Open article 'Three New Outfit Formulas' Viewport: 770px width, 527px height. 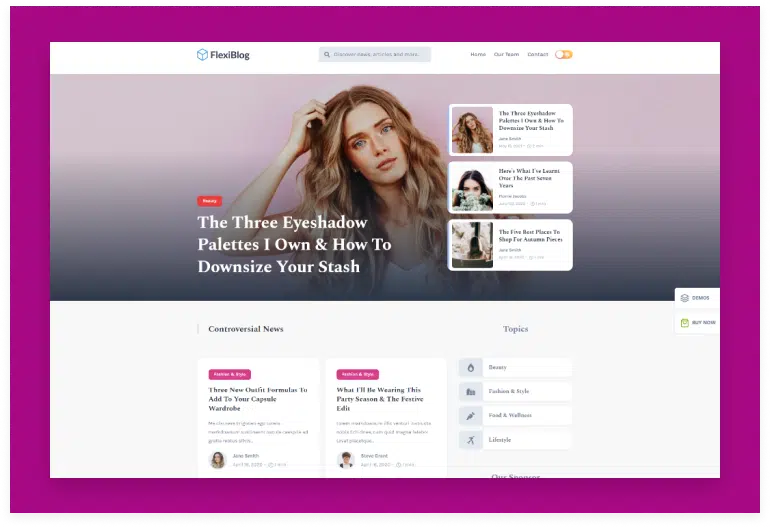point(258,399)
